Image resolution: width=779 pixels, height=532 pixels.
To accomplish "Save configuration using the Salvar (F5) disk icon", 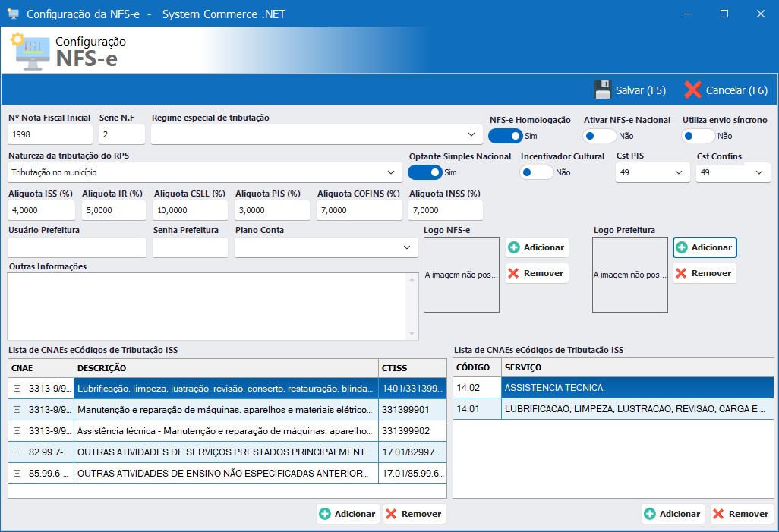I will click(602, 90).
